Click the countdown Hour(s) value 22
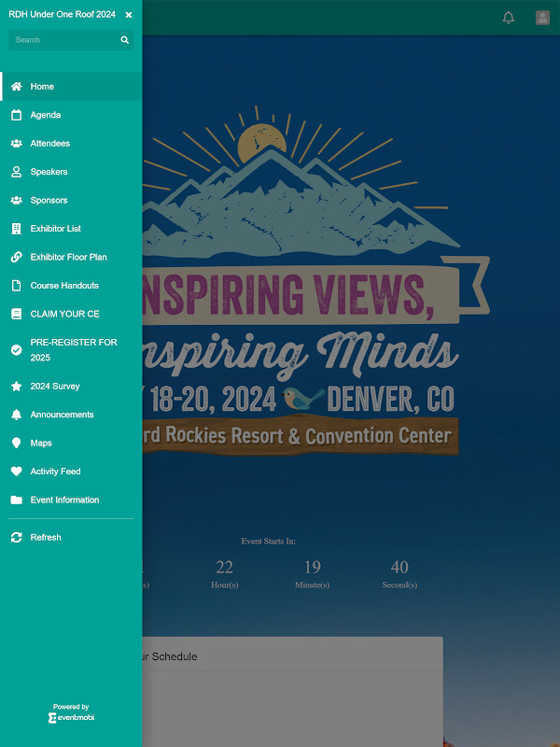 (224, 568)
